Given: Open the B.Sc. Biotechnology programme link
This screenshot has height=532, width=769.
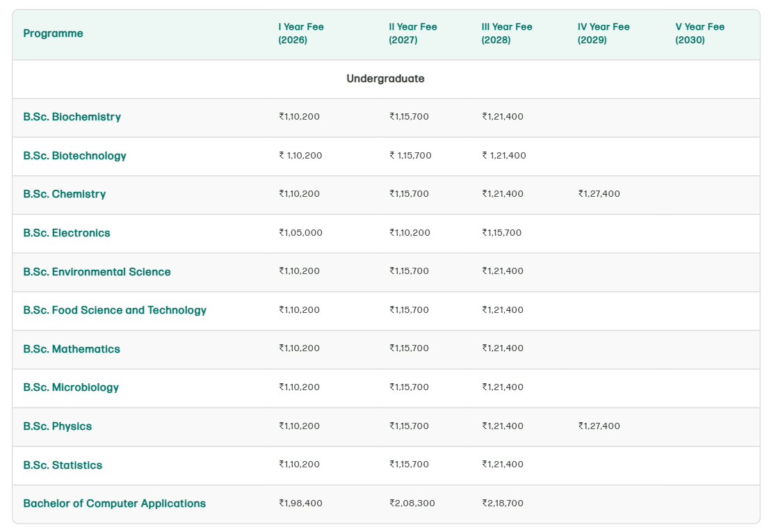Looking at the screenshot, I should [74, 156].
